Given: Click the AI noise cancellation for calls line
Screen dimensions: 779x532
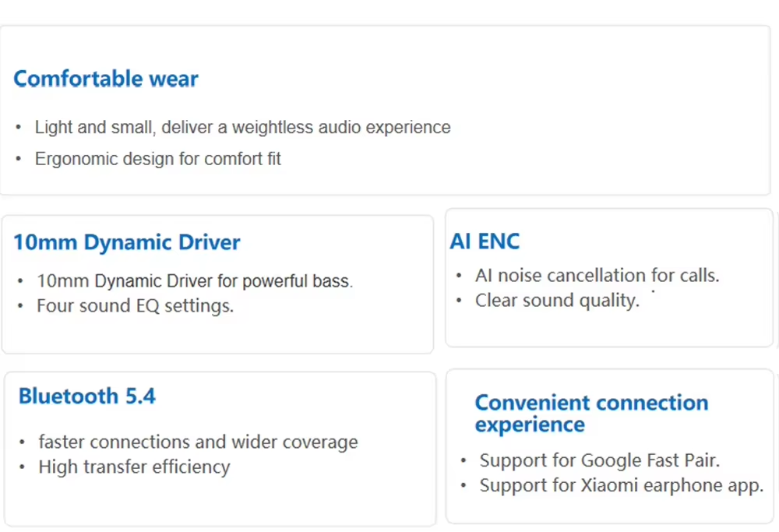Looking at the screenshot, I should click(597, 275).
